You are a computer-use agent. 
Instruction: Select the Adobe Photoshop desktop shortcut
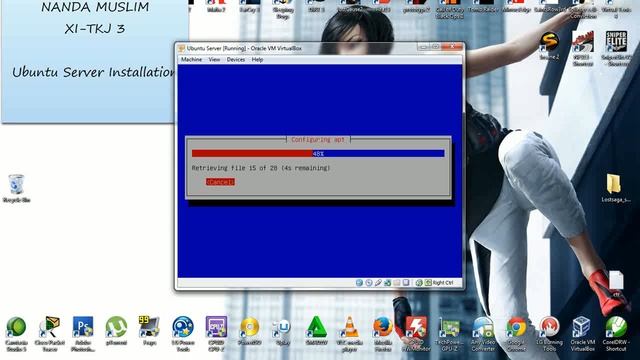[x=83, y=333]
